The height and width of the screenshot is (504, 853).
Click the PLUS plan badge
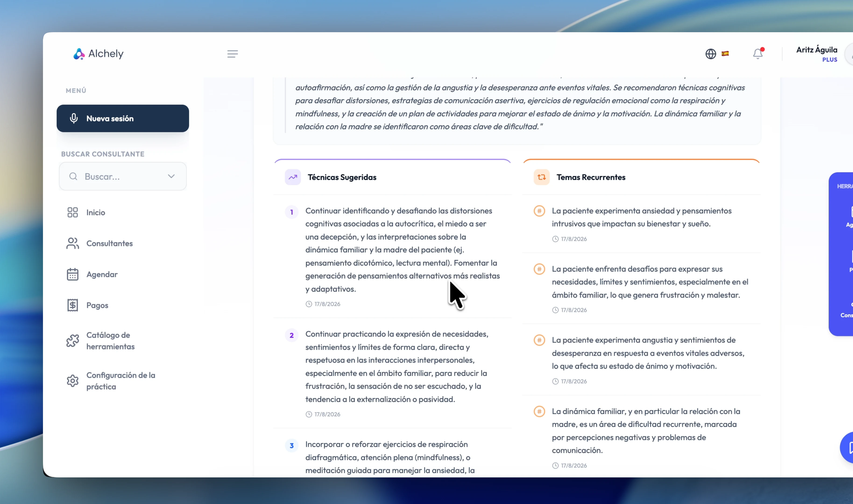[x=830, y=60]
